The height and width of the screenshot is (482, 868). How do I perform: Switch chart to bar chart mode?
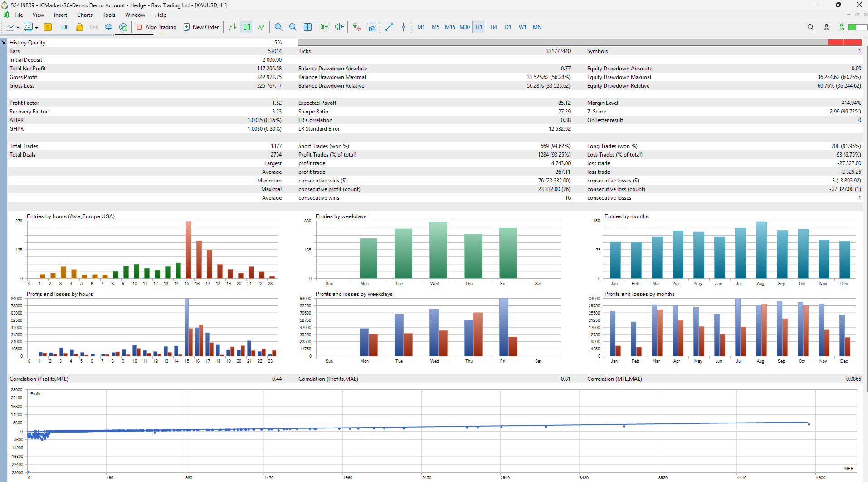[x=232, y=27]
